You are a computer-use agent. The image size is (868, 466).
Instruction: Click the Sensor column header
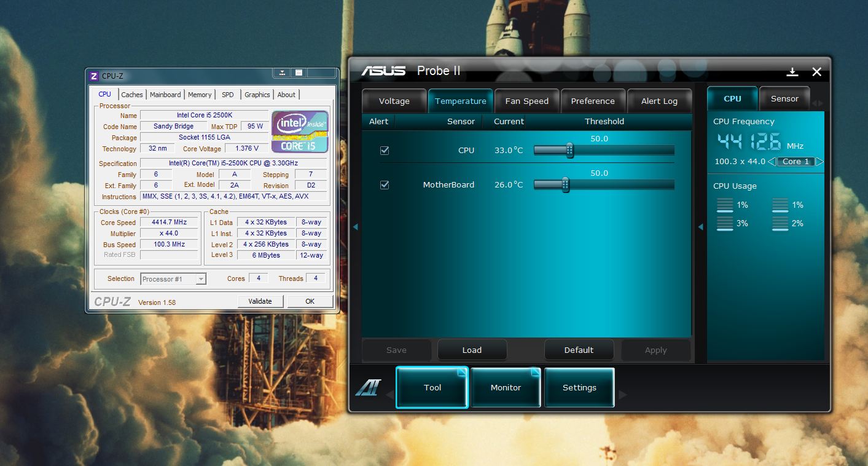[x=461, y=121]
